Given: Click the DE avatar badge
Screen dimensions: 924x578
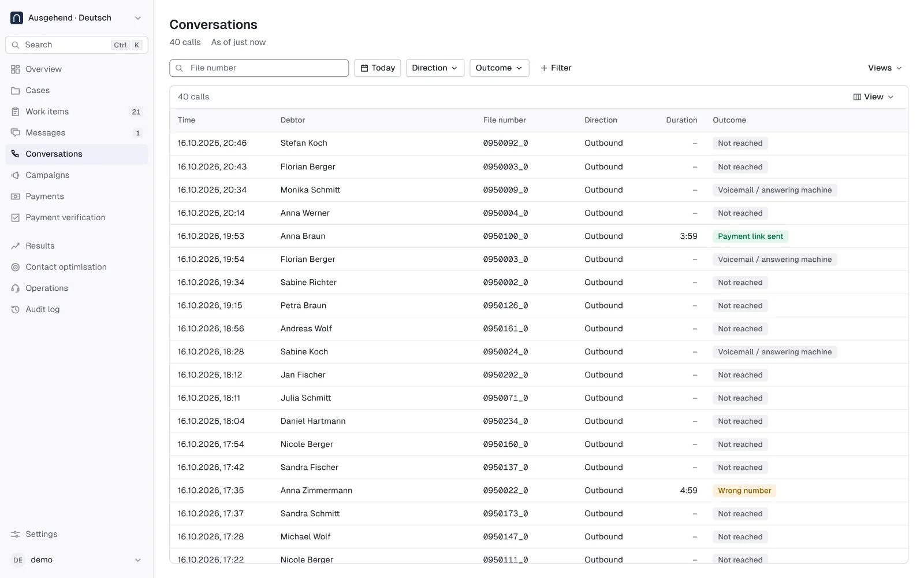Looking at the screenshot, I should [18, 560].
